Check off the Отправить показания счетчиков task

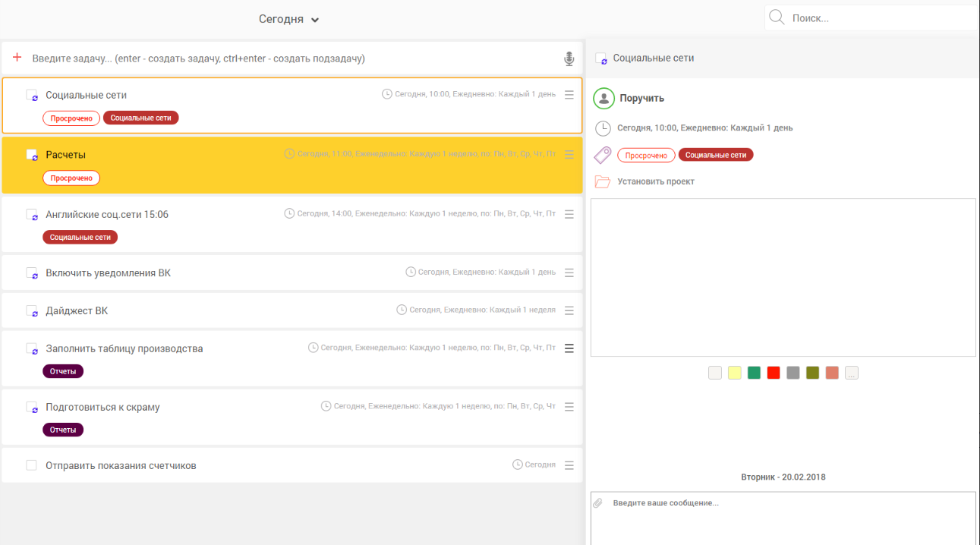31,465
